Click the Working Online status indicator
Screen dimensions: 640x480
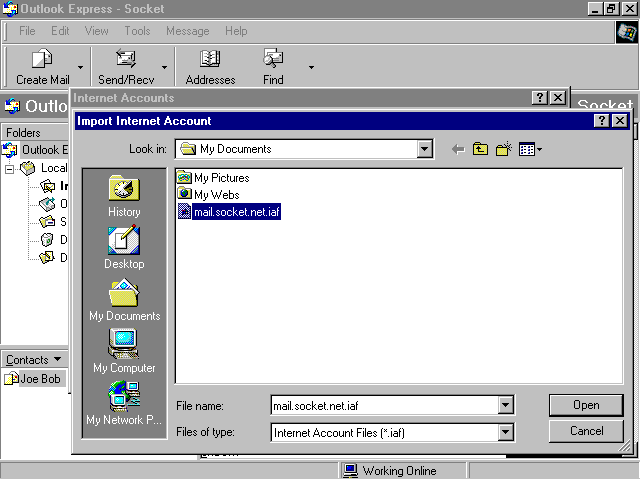pyautogui.click(x=390, y=471)
